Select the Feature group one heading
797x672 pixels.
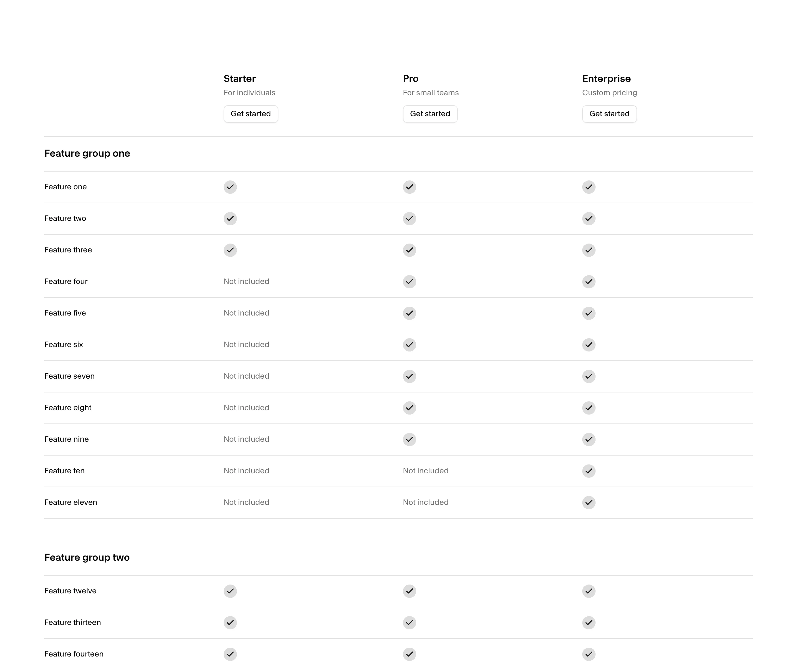click(87, 154)
